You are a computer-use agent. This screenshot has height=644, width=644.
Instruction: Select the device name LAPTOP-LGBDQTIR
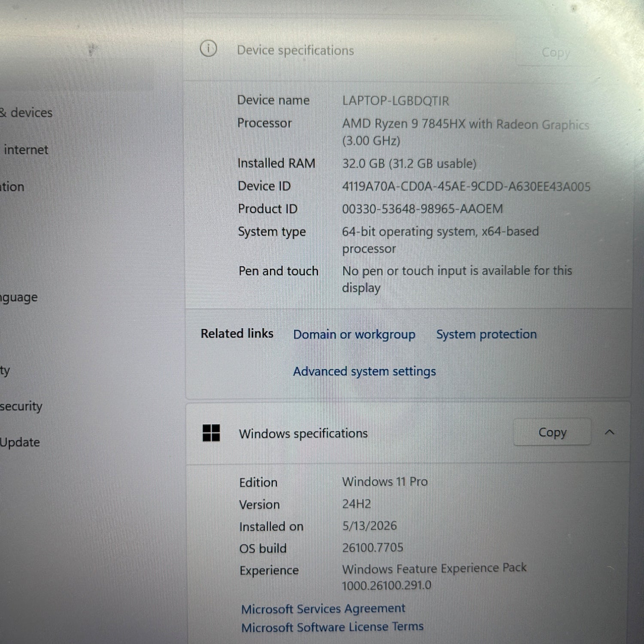[395, 101]
